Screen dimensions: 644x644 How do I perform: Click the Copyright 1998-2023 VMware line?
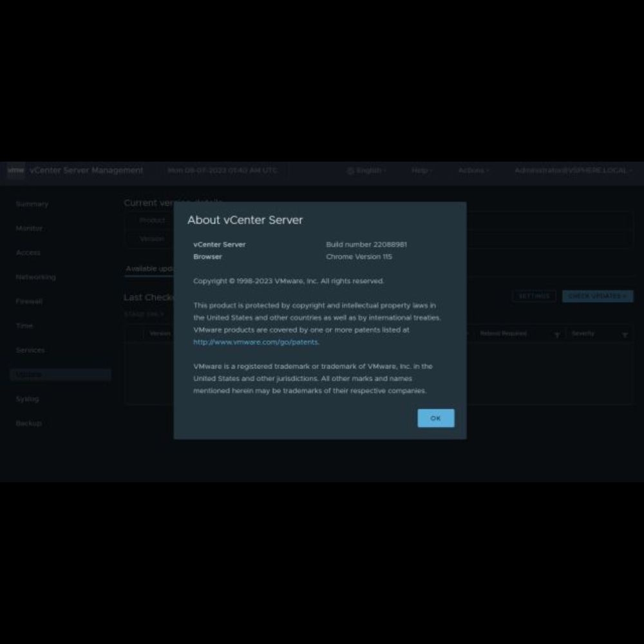pos(289,281)
